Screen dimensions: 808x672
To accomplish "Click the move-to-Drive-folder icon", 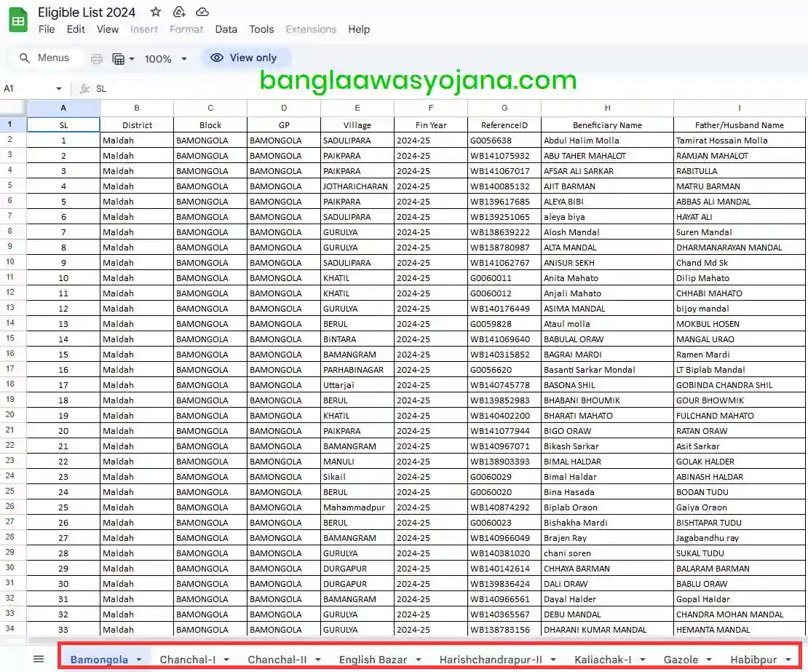I will coord(179,12).
